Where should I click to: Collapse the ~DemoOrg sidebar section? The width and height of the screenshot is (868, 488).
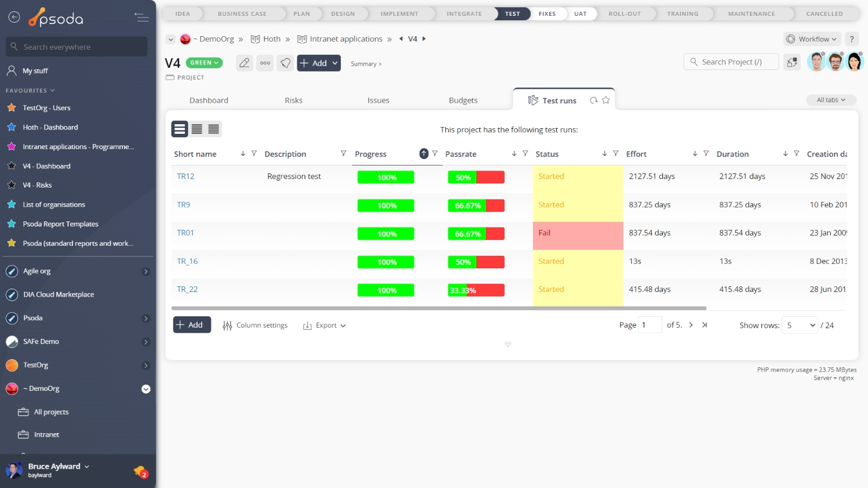click(146, 389)
